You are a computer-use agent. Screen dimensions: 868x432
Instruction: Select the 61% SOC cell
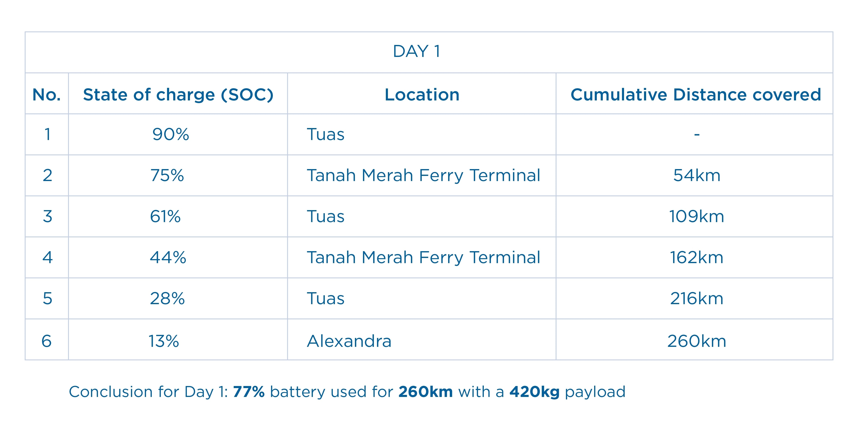coord(165,216)
